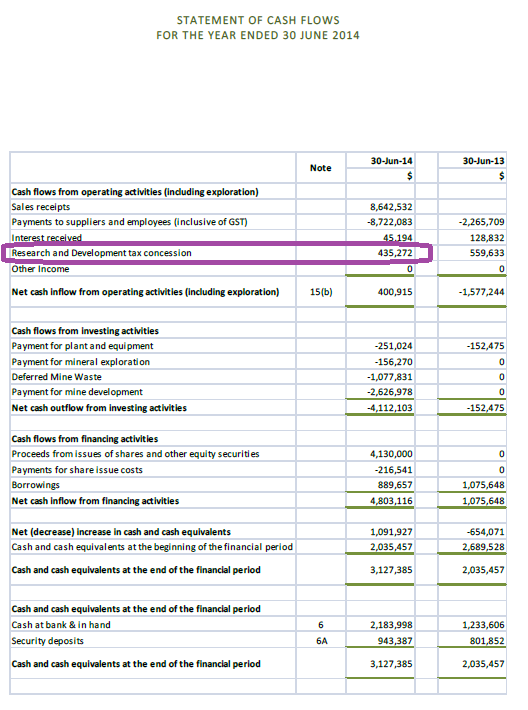The width and height of the screenshot is (528, 710).
Task: Select the 435,272 R&D tax concession value
Action: click(395, 253)
